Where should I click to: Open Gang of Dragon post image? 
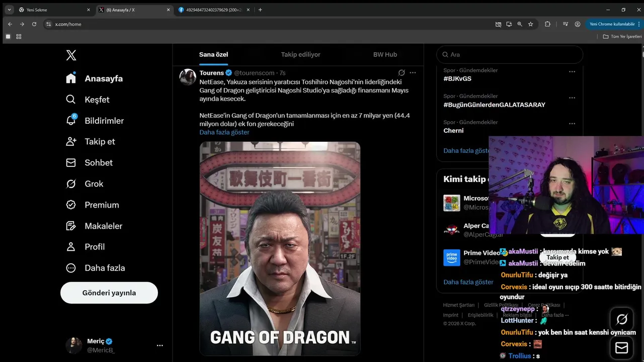(280, 248)
